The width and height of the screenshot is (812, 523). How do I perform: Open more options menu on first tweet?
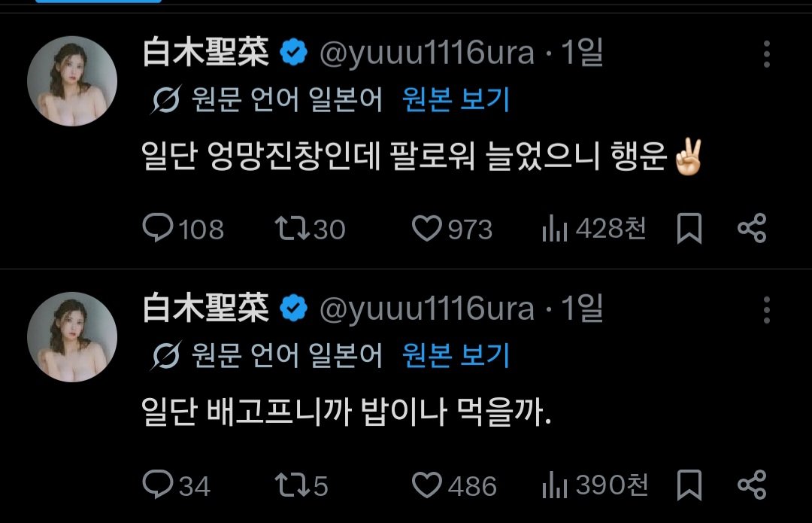pyautogui.click(x=767, y=54)
